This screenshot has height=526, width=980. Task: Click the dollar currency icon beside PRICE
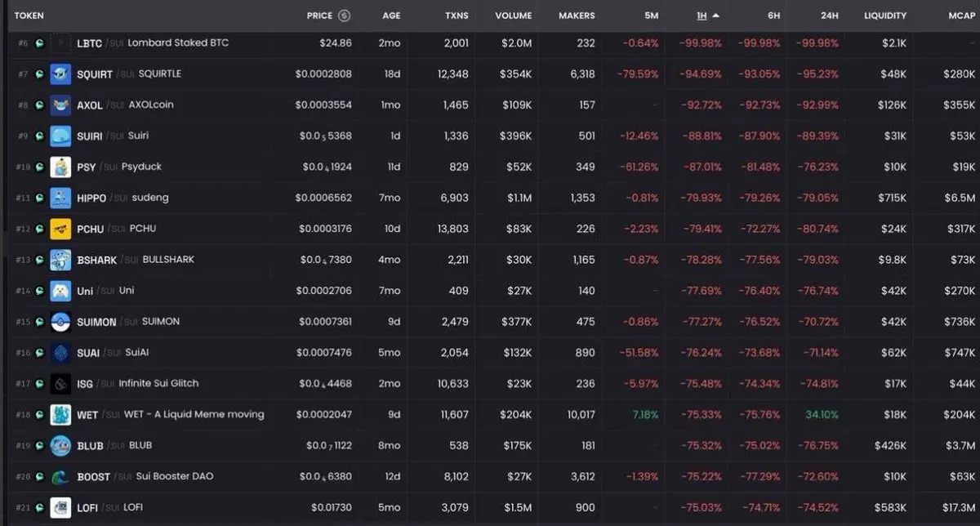point(344,16)
